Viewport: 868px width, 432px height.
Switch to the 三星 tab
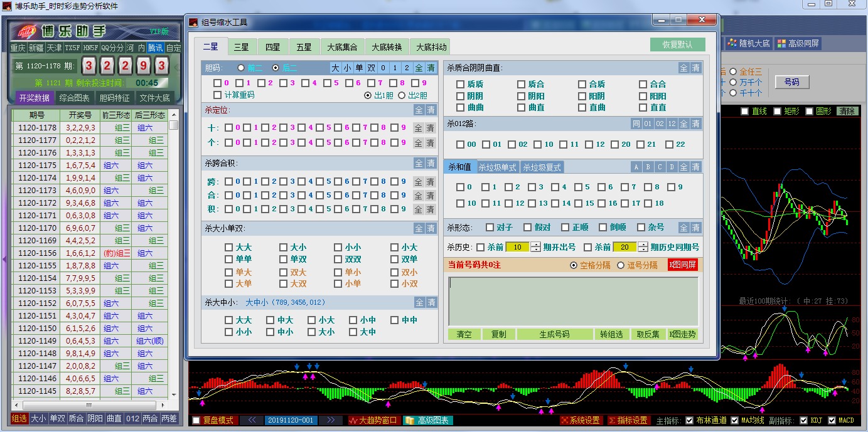tap(242, 47)
